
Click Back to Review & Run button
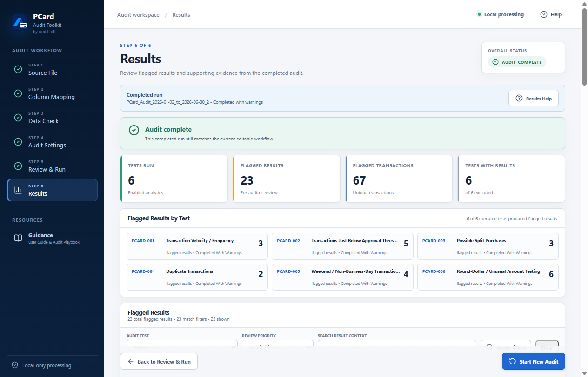point(159,361)
